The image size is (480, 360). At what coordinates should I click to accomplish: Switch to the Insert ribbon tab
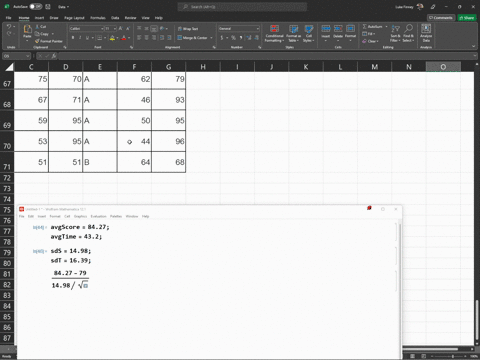(39, 18)
